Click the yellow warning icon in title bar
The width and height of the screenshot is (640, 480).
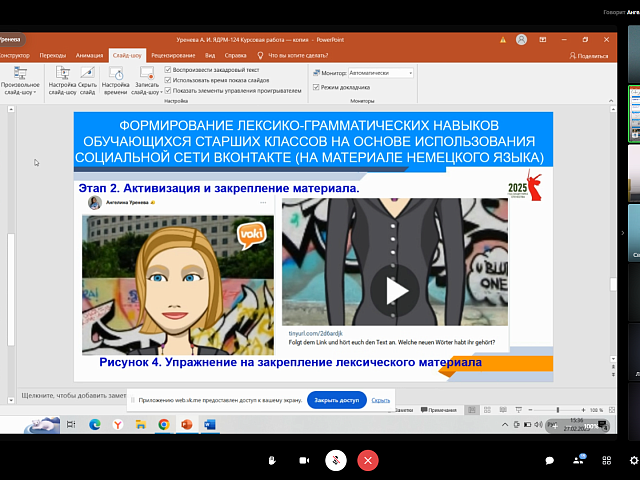pyautogui.click(x=503, y=40)
